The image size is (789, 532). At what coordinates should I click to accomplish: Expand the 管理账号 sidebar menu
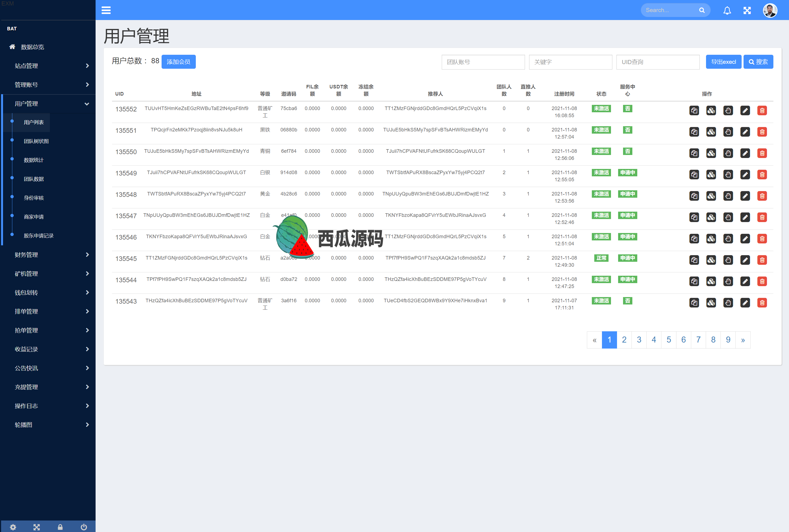tap(48, 85)
